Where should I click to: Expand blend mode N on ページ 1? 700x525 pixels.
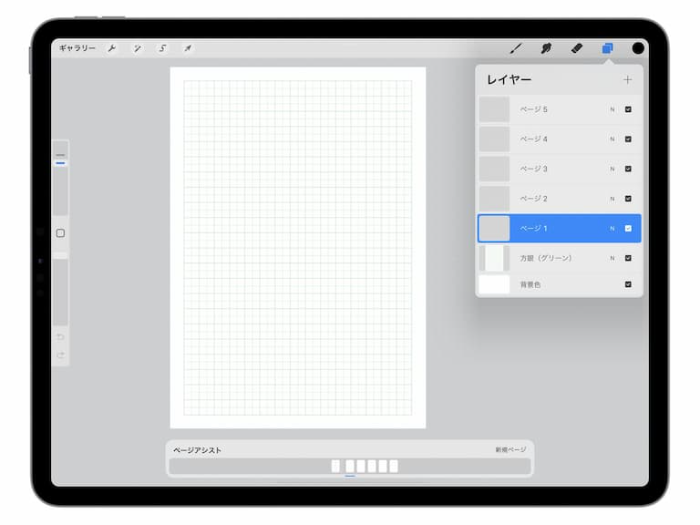pyautogui.click(x=612, y=229)
